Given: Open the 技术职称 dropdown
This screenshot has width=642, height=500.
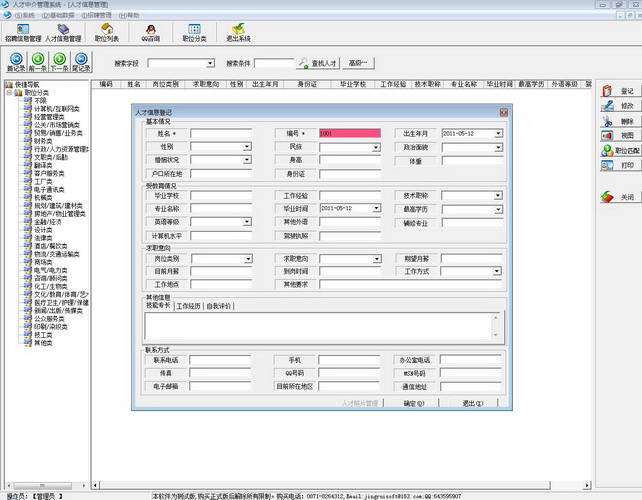Looking at the screenshot, I should 498,196.
